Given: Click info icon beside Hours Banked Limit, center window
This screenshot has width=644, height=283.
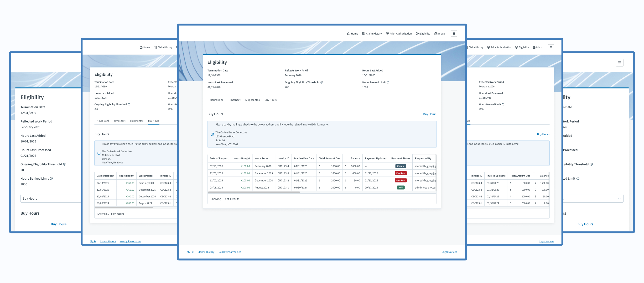Looking at the screenshot, I should (388, 82).
